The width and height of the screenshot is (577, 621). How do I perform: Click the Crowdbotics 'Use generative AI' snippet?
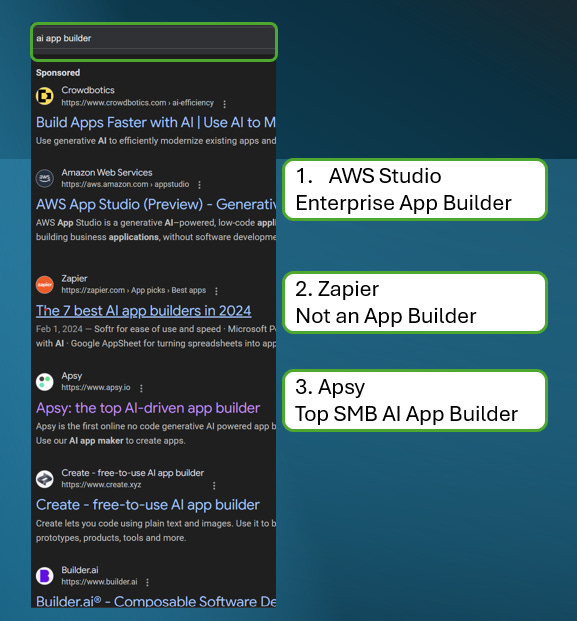(156, 141)
